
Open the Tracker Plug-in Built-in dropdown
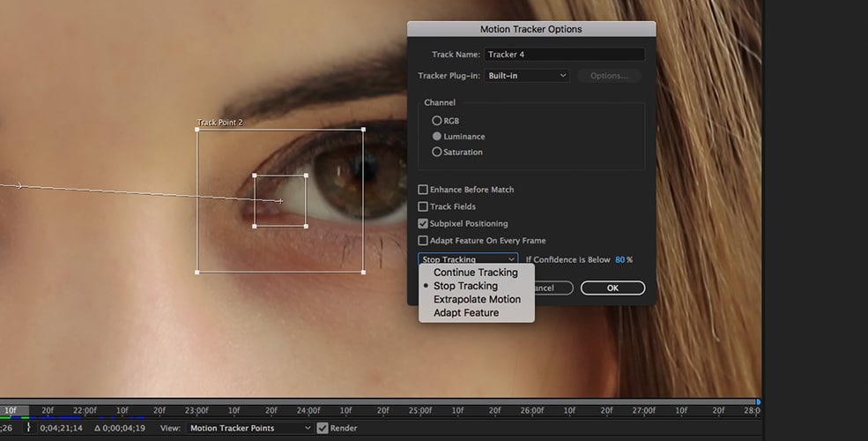pos(527,76)
